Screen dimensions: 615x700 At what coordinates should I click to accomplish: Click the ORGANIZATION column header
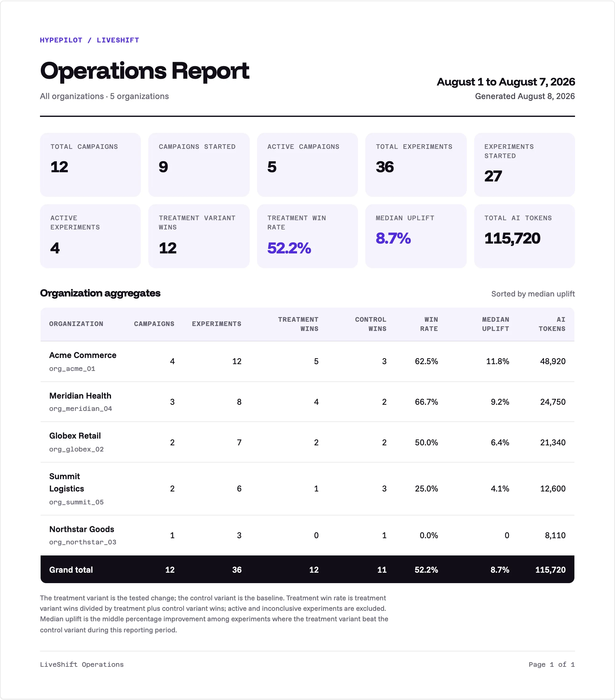coord(76,324)
